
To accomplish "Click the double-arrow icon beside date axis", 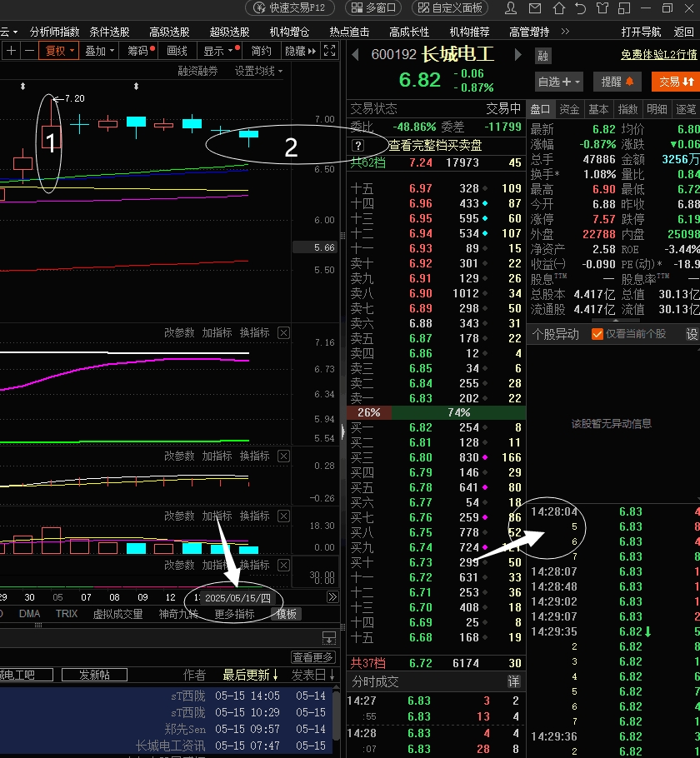I will click(332, 597).
